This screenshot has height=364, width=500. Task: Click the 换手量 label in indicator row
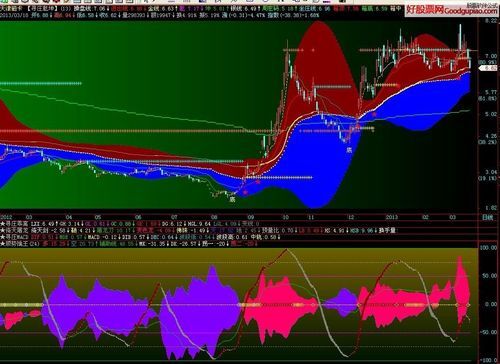click(387, 230)
